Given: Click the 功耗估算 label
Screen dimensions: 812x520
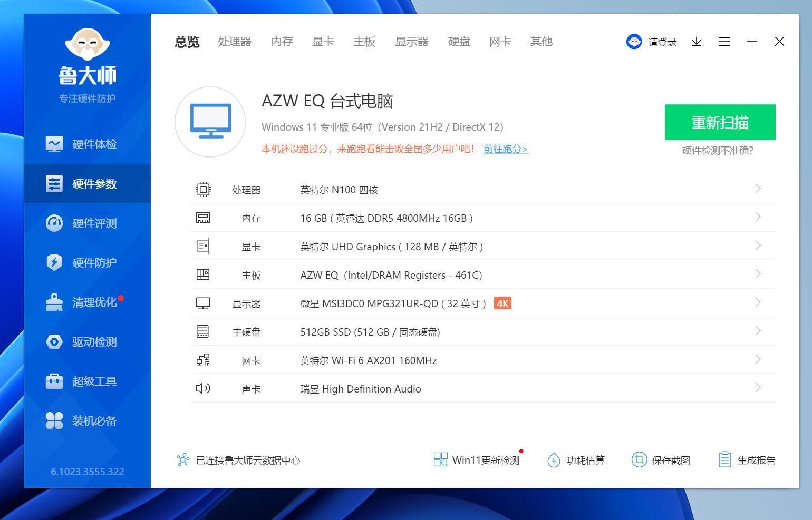Looking at the screenshot, I should tap(585, 460).
